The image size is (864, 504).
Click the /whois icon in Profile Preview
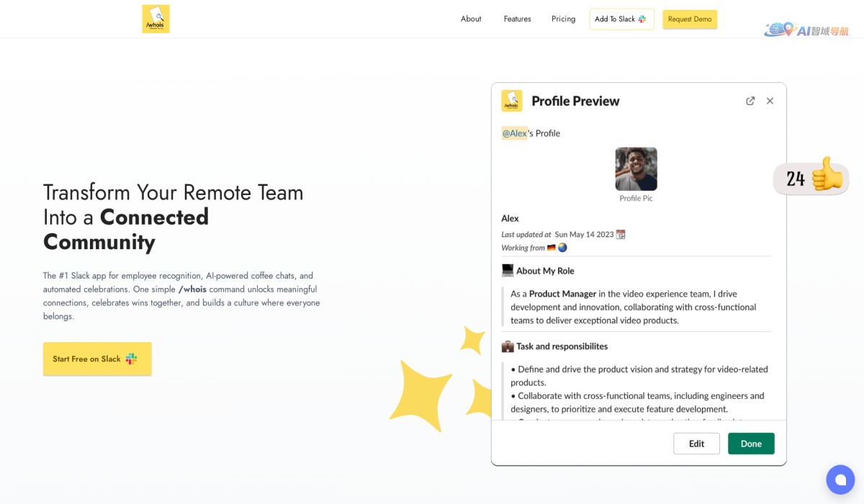click(512, 101)
